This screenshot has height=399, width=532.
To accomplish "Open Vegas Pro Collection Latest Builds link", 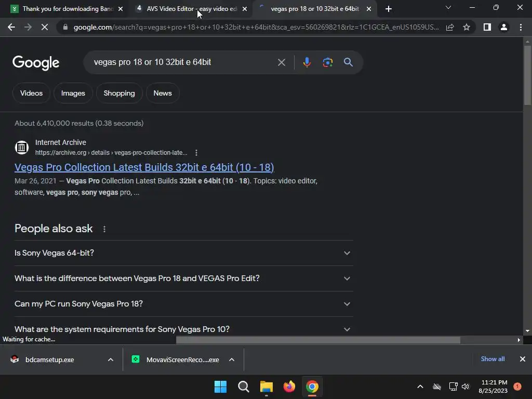I will coord(144,167).
